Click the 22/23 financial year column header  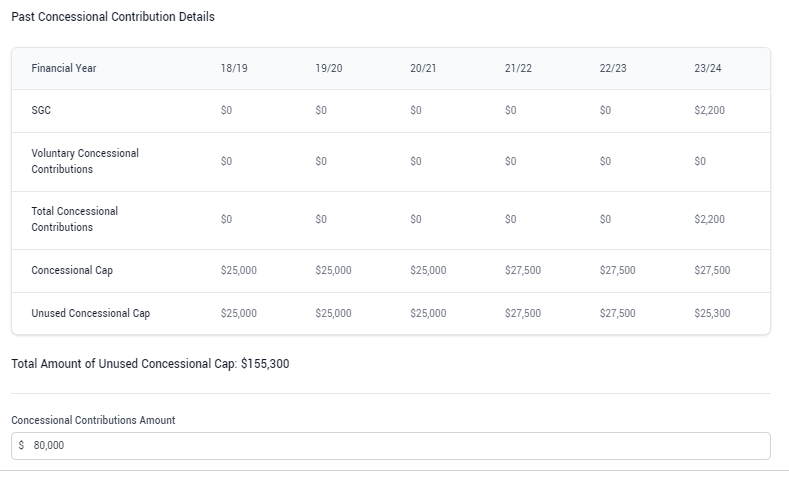[x=613, y=68]
